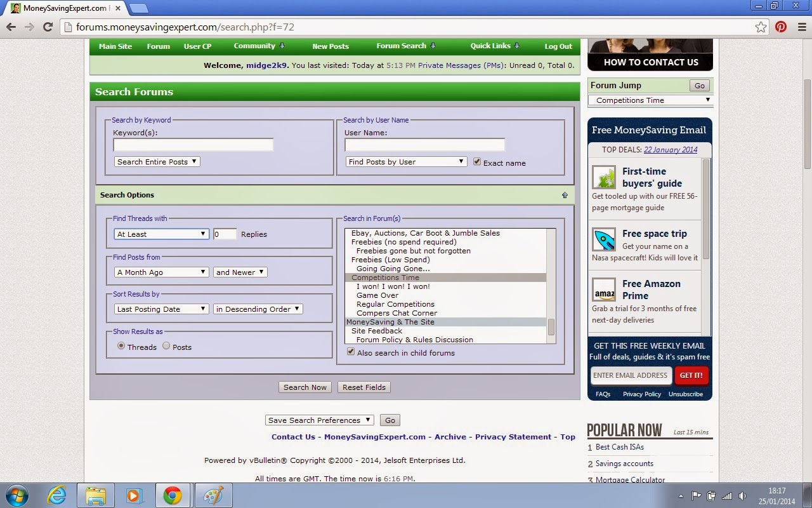Click the Free Amazon Prime logo image

[x=604, y=290]
